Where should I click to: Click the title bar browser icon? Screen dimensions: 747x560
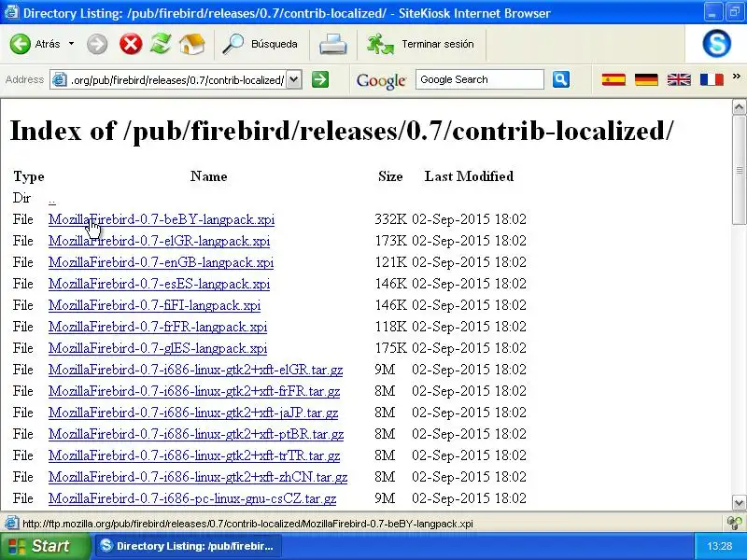11,12
